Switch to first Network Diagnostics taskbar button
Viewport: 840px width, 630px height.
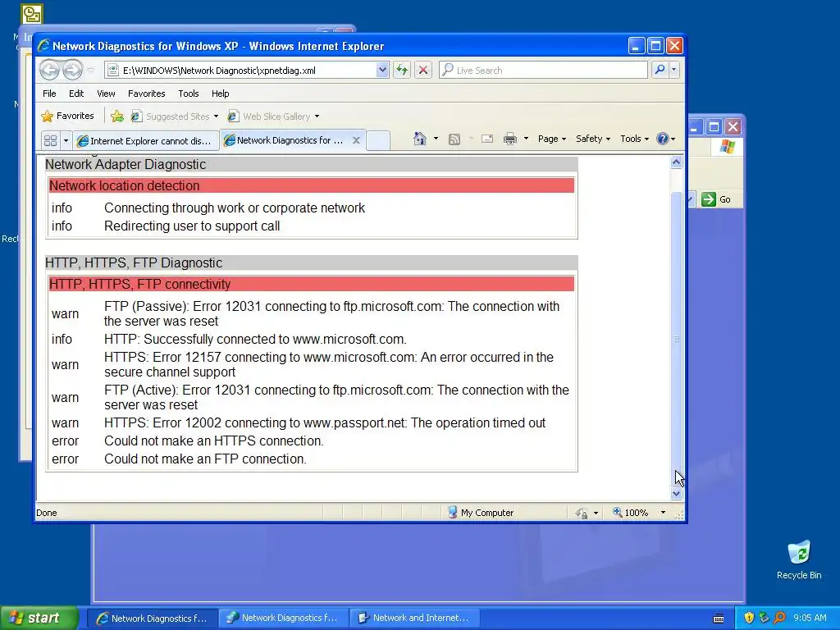click(152, 619)
